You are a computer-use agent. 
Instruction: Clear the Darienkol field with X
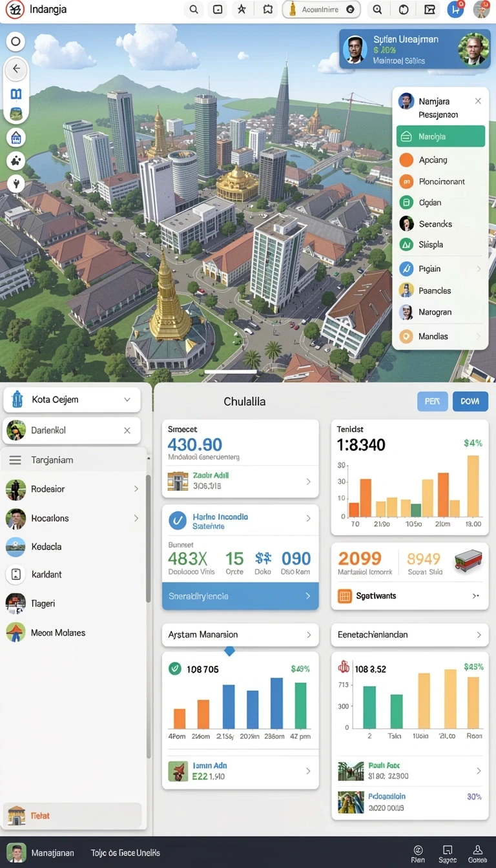tap(127, 430)
